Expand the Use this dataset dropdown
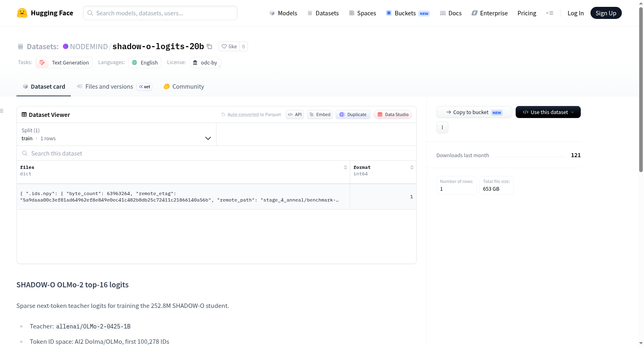The height and width of the screenshot is (347, 644). (548, 112)
